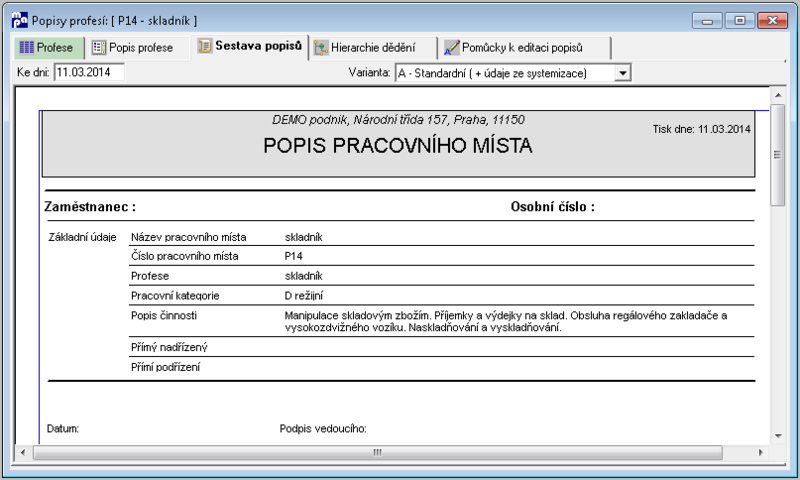Click the 'Název pracovního místa' row label
This screenshot has width=800, height=480.
tap(188, 237)
